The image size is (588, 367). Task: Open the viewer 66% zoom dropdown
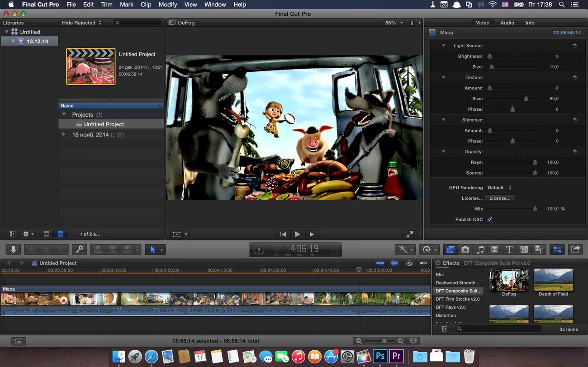click(394, 23)
